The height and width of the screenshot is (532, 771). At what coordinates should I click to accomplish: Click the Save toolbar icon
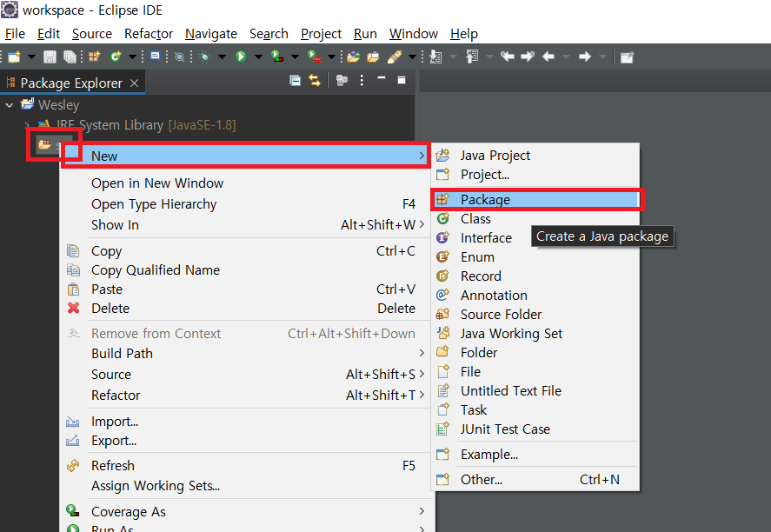tap(50, 57)
